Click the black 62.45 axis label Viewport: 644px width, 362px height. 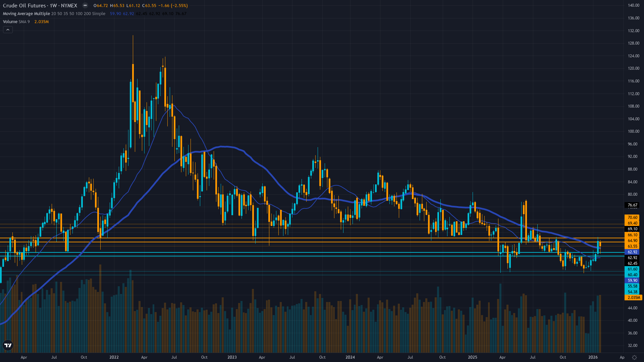pos(632,263)
